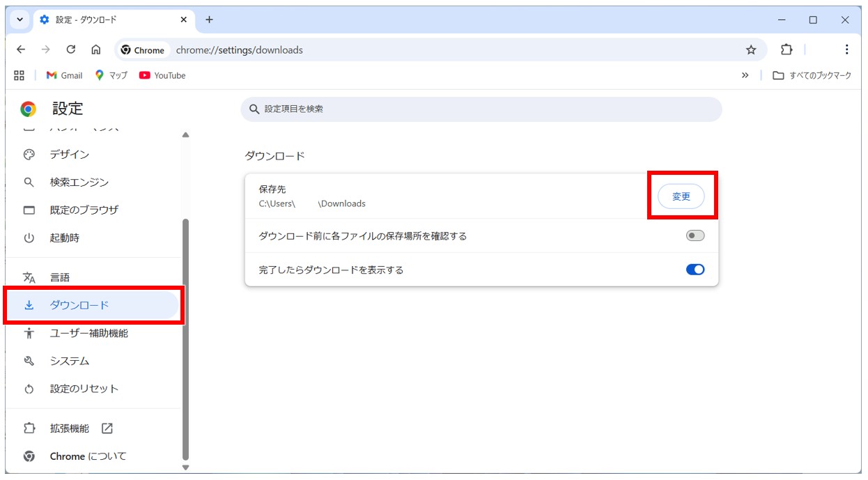The image size is (868, 480).
Task: Reload the current settings page
Action: click(72, 49)
